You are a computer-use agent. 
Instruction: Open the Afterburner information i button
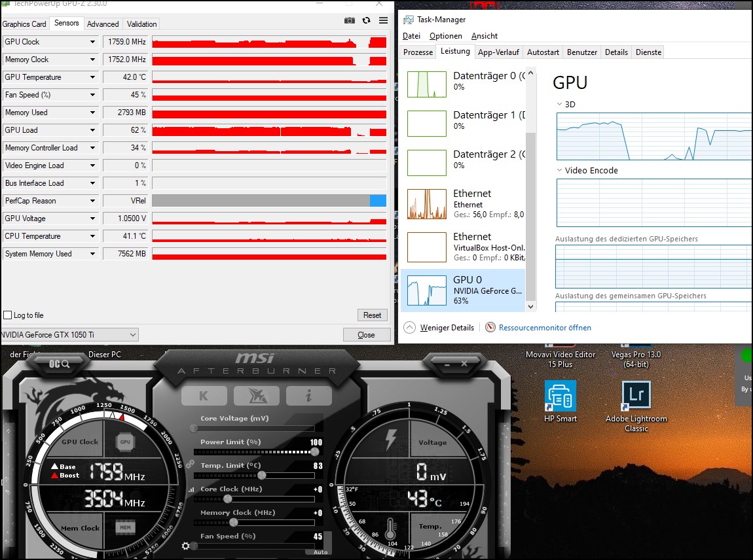point(309,396)
